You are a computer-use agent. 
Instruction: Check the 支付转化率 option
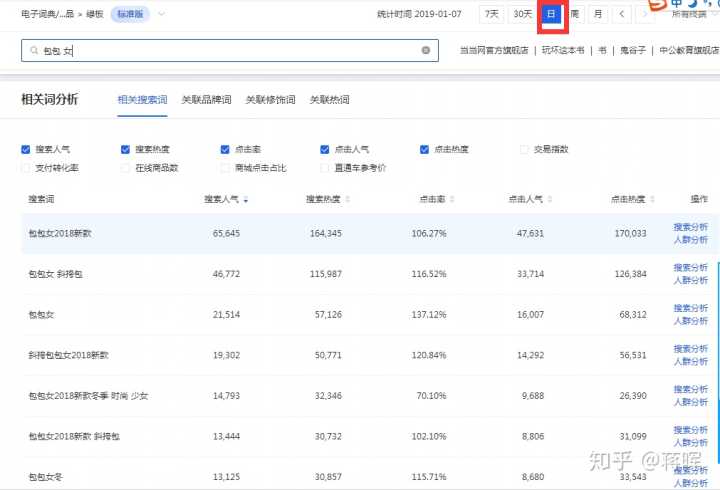coord(26,168)
